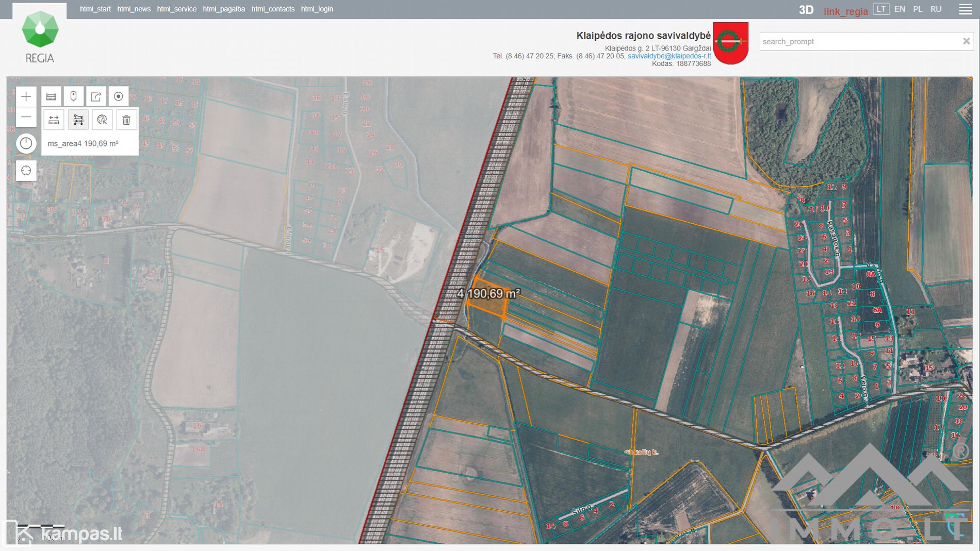Open html_login menu item
Image resolution: width=980 pixels, height=551 pixels.
coord(317,9)
